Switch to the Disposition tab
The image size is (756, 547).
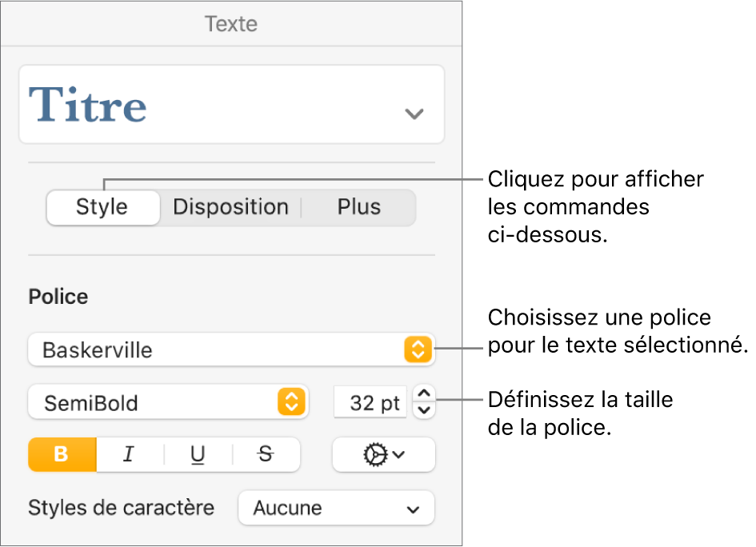[230, 207]
